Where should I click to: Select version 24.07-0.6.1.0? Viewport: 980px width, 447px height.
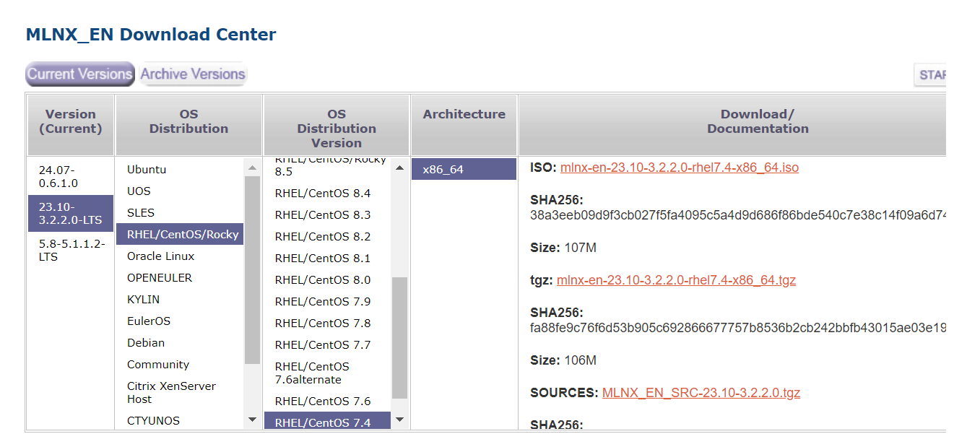point(71,176)
